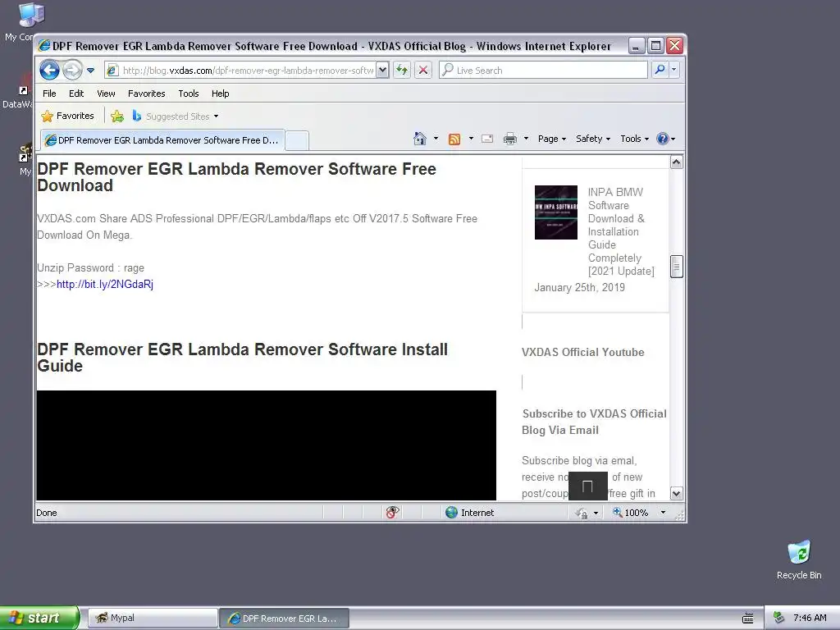This screenshot has height=630, width=840.
Task: Expand the Home button dropdown arrow
Action: pos(436,139)
